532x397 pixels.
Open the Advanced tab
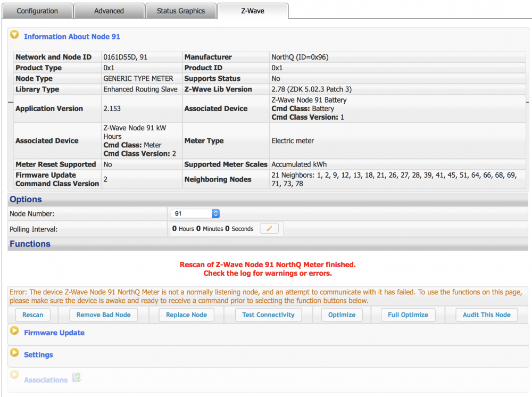[x=109, y=11]
